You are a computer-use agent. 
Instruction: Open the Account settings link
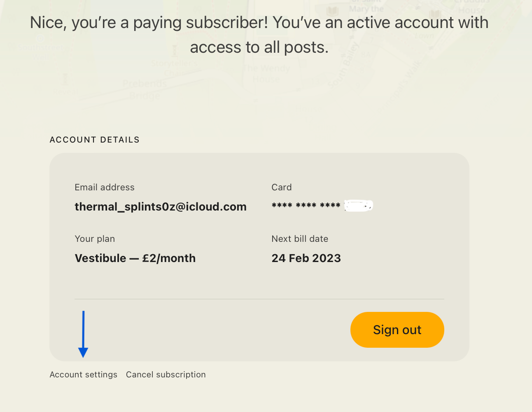(84, 375)
